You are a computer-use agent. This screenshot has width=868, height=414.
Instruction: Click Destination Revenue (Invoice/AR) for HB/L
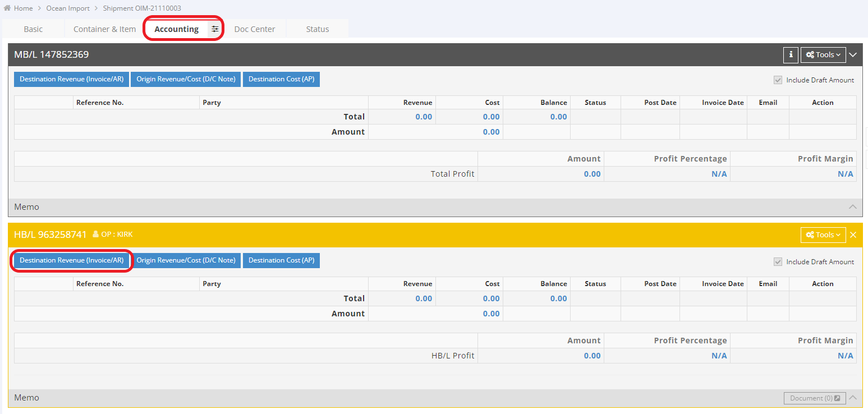[71, 260]
